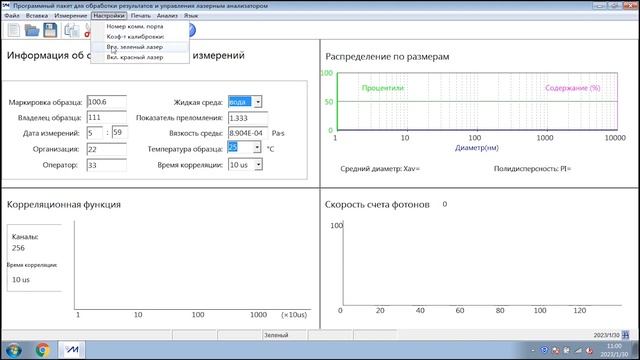Image resolution: width=640 pixels, height=360 pixels.
Task: Click the Скорость счета фотонов heading
Action: 377,204
